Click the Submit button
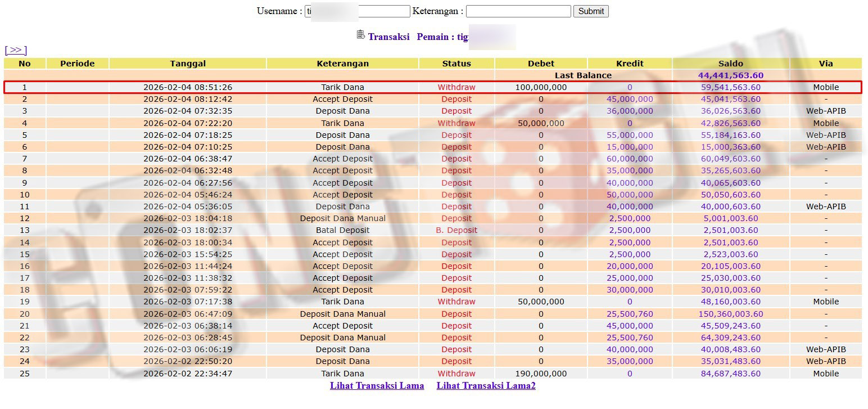This screenshot has height=409, width=868. click(591, 11)
